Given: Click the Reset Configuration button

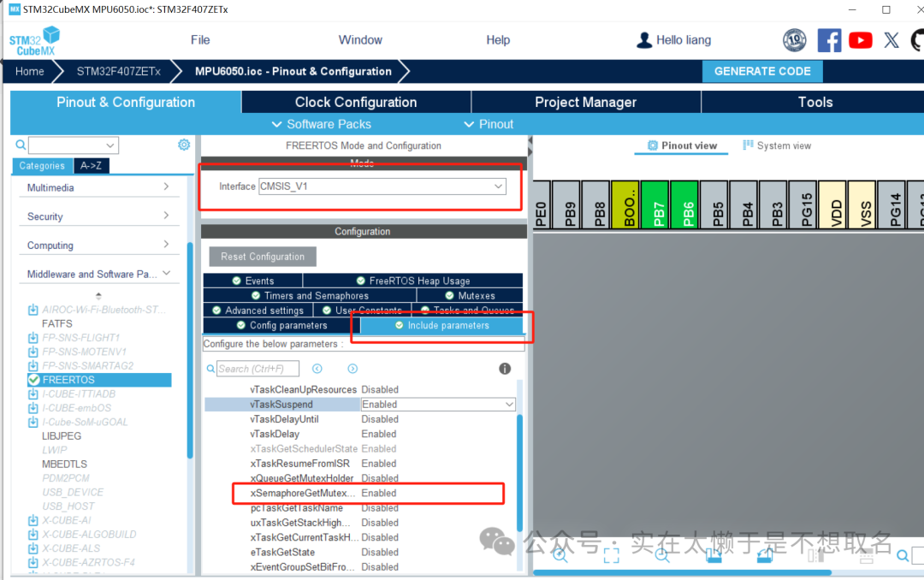Looking at the screenshot, I should coord(263,257).
